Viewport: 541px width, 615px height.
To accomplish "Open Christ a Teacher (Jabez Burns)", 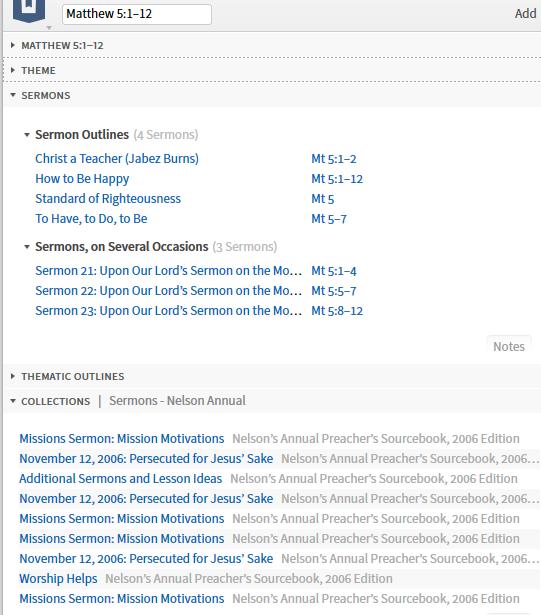I will point(117,159).
